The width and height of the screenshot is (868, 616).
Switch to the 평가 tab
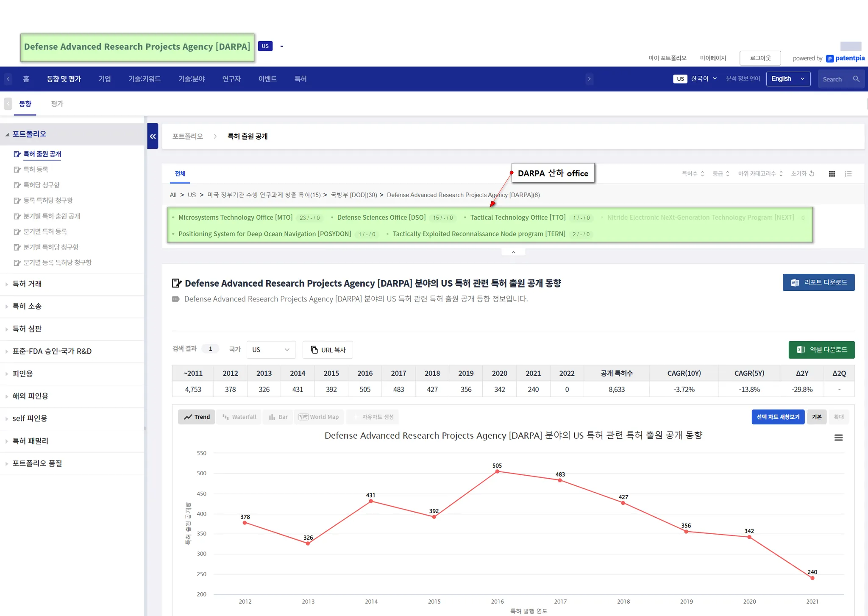pos(57,104)
